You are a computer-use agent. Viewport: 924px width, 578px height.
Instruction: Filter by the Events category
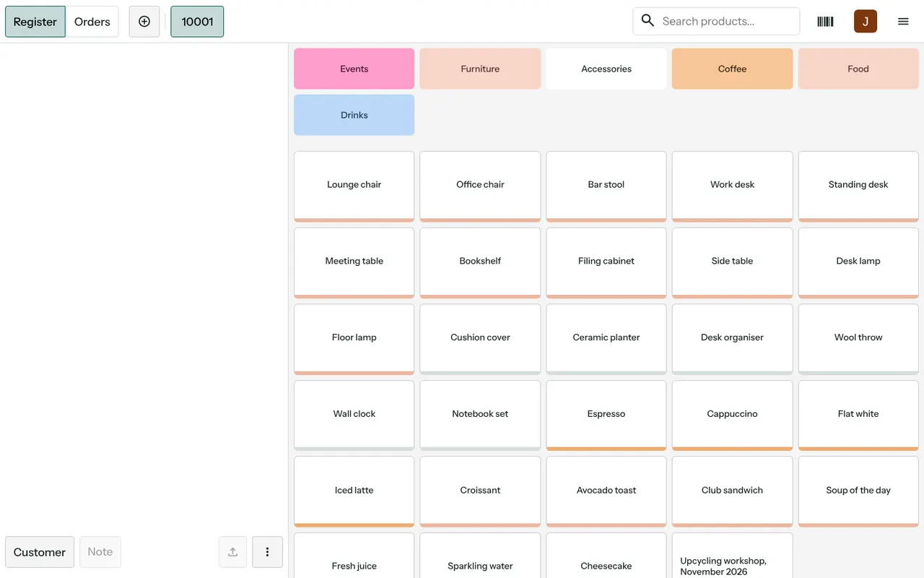tap(354, 69)
